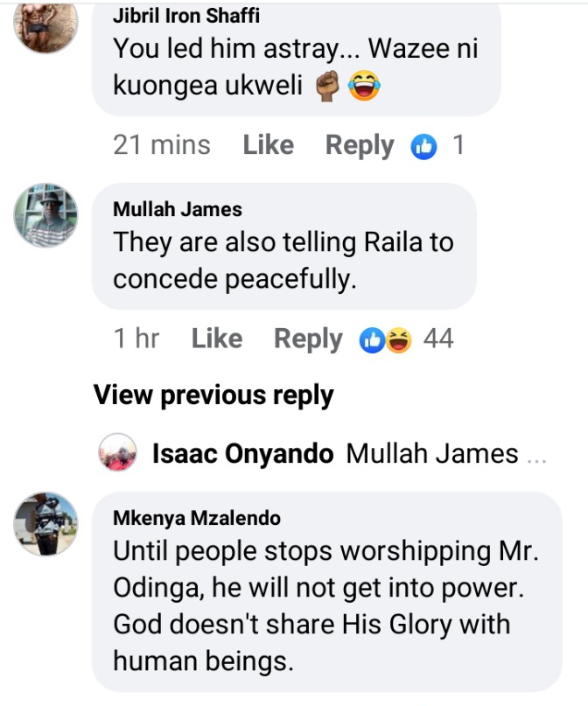Like Mullah James's comment
Image resolution: width=588 pixels, height=706 pixels.
click(x=217, y=339)
